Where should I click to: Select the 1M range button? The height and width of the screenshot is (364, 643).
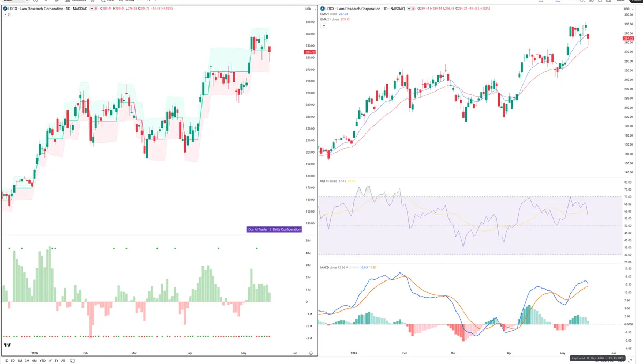click(x=20, y=361)
